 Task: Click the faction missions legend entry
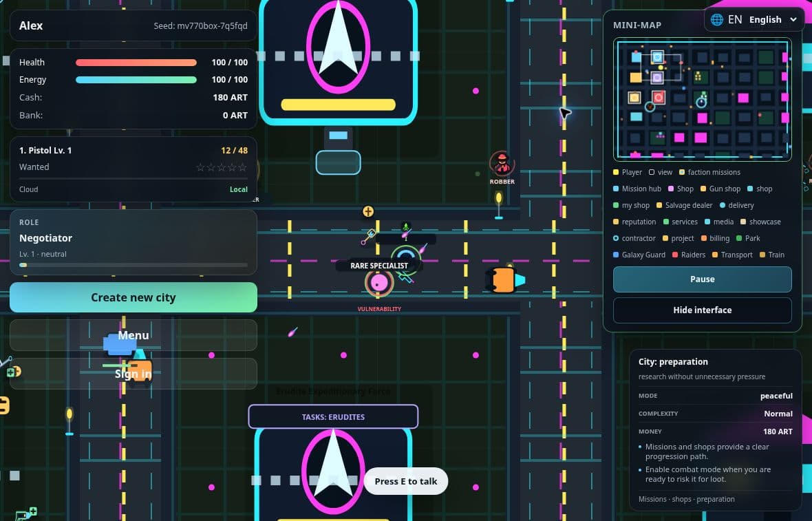[709, 173]
